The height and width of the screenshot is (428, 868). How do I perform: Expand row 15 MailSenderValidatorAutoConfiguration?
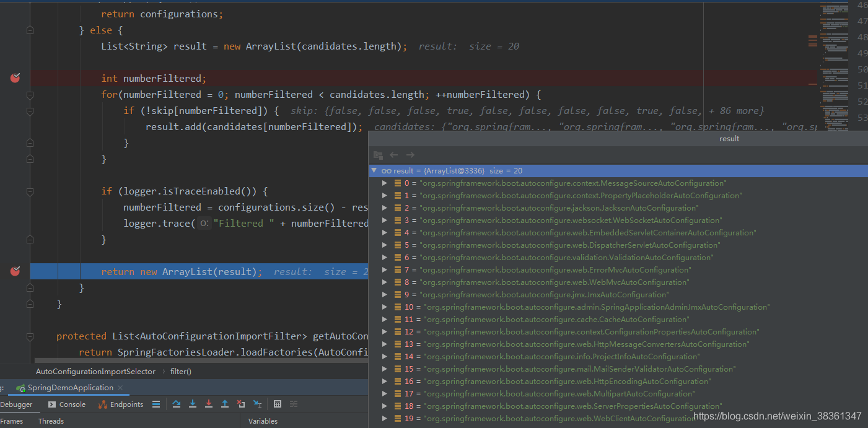point(385,369)
